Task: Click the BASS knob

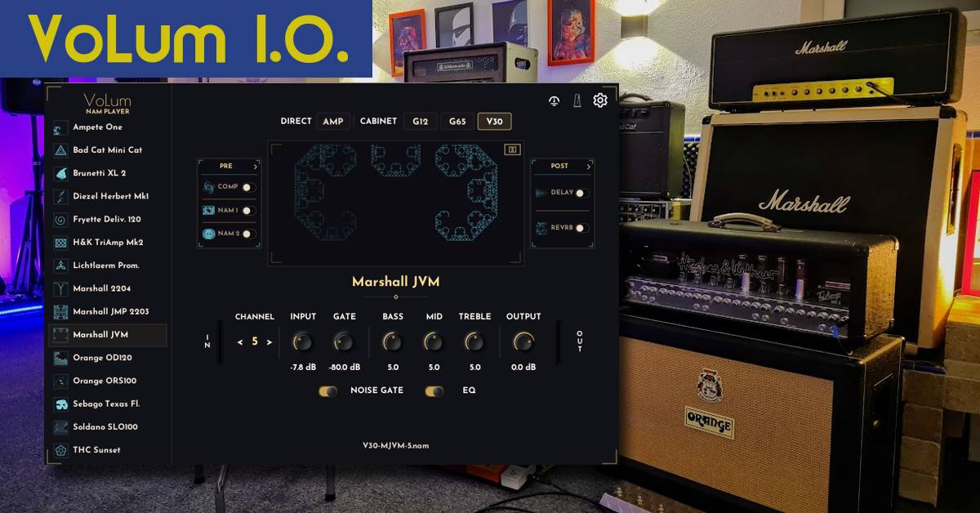Action: coord(393,341)
